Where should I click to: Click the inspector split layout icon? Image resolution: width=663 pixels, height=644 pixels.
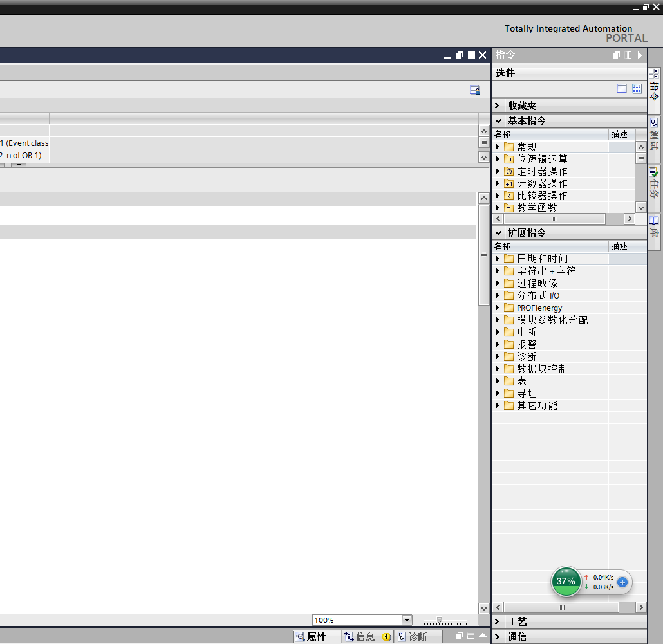tap(471, 635)
